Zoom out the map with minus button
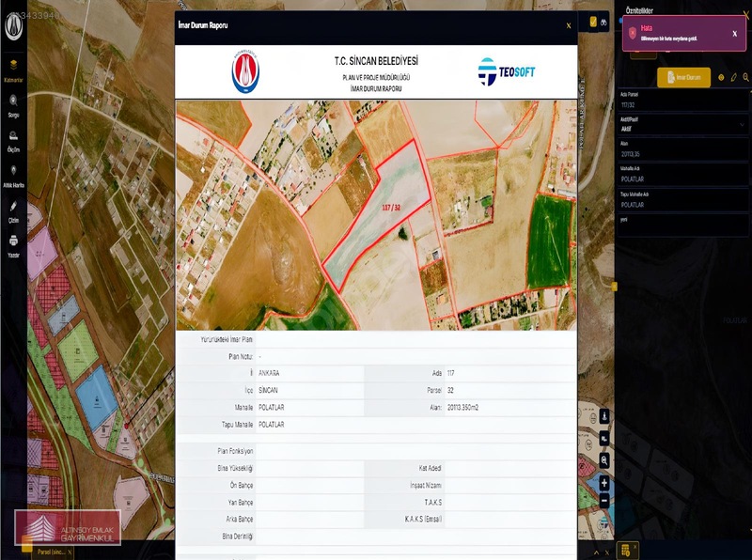This screenshot has height=560, width=752. coord(604,501)
